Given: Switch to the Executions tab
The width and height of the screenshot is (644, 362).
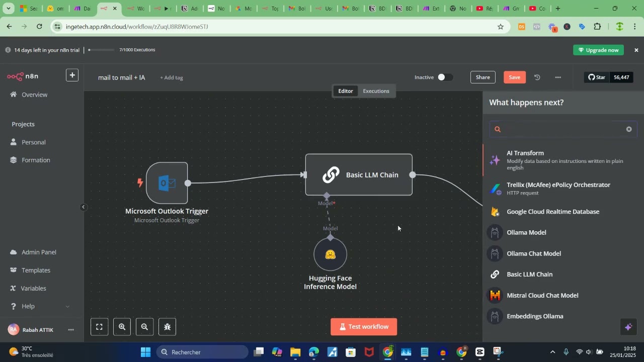Looking at the screenshot, I should 376,91.
